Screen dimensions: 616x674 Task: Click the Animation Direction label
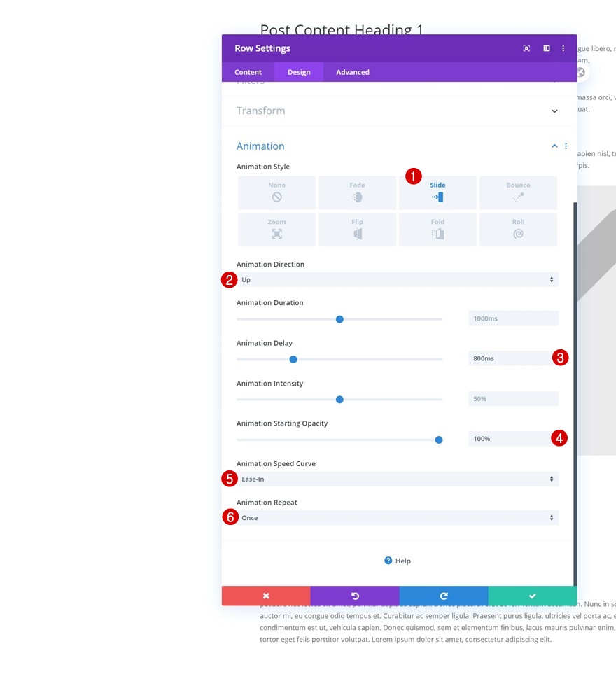270,265
